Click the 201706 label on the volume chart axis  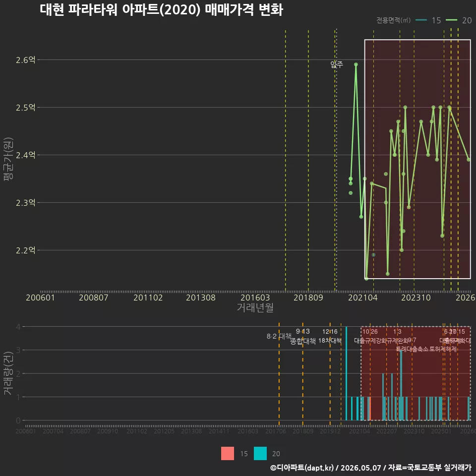click(x=276, y=431)
